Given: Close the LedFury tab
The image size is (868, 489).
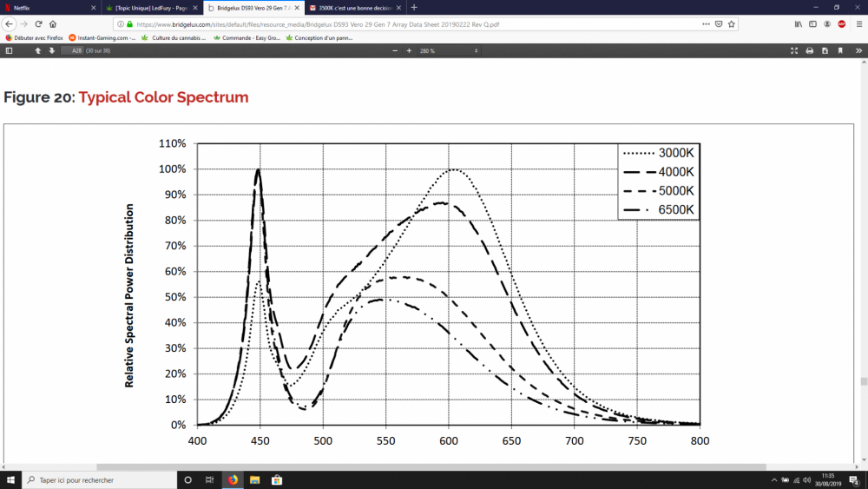Looking at the screenshot, I should 194,8.
